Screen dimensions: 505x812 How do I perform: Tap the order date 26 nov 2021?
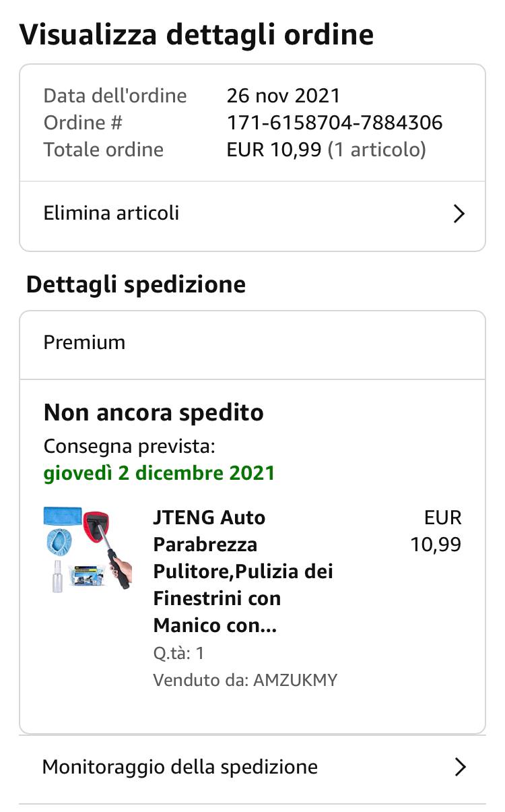[x=283, y=96]
